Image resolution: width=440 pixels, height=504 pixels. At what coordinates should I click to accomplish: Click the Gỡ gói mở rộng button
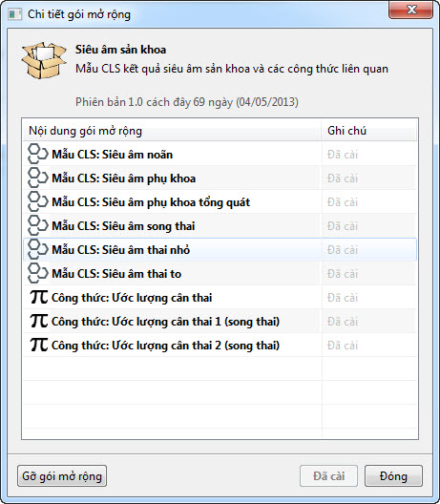click(62, 476)
